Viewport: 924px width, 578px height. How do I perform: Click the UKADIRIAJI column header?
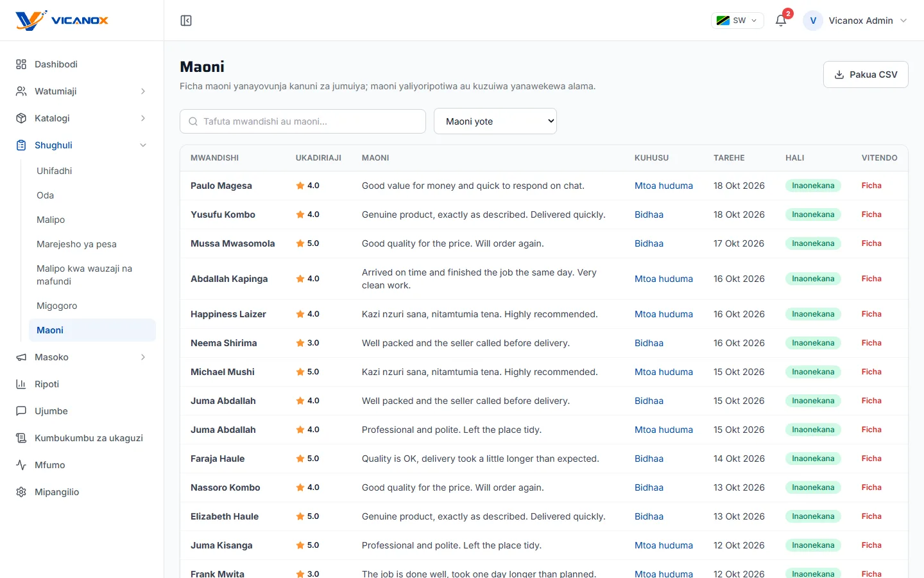click(318, 158)
